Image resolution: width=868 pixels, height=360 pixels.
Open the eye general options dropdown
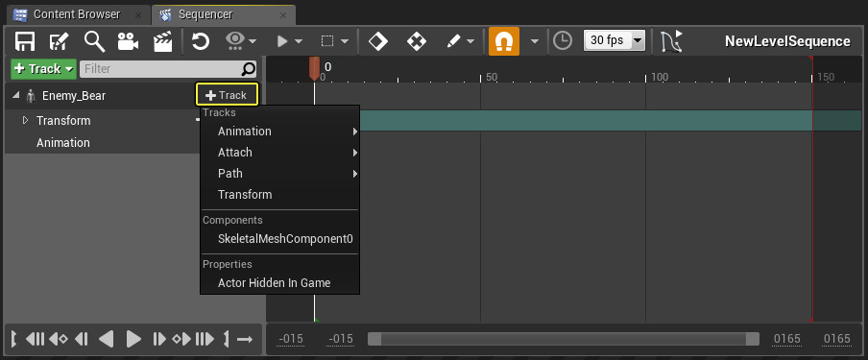tap(241, 41)
